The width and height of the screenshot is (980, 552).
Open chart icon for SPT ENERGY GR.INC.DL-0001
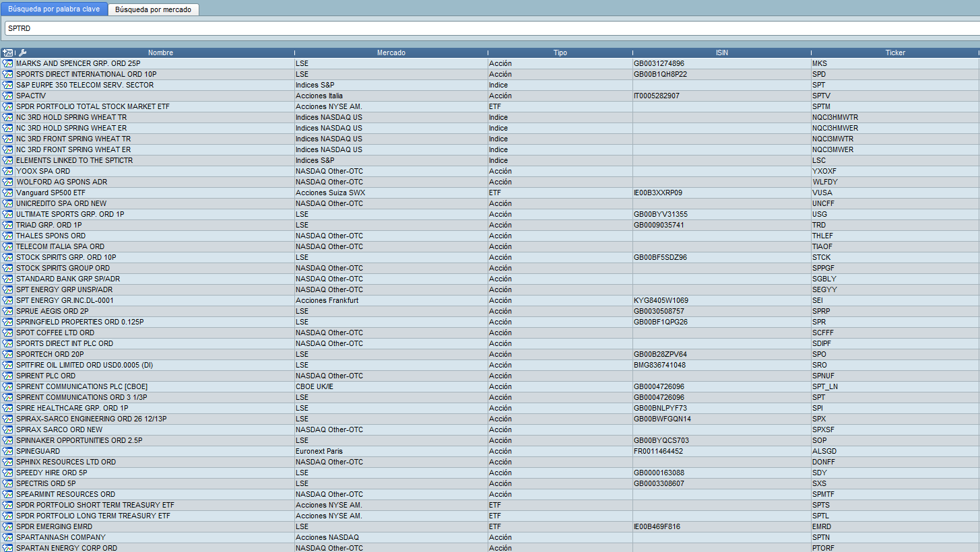tap(7, 300)
